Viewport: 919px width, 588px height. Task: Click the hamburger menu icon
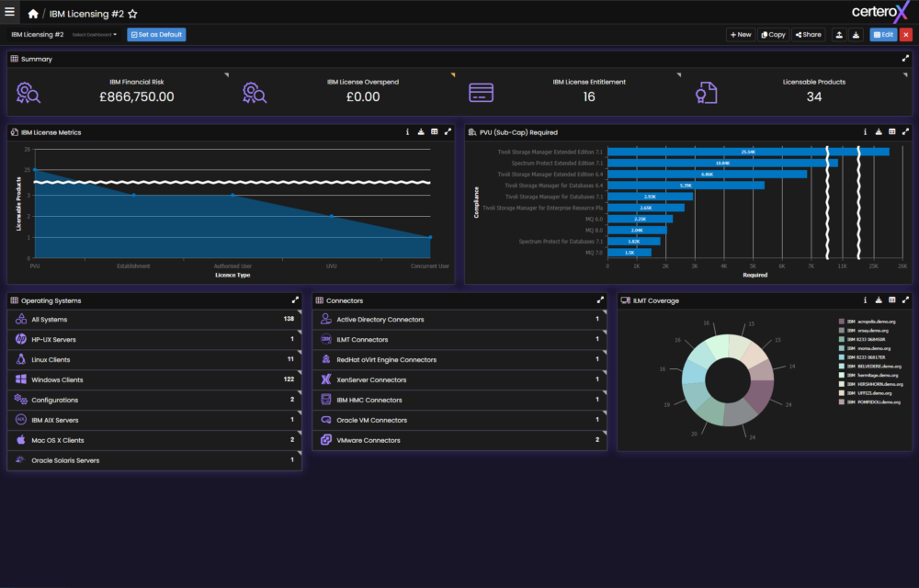pyautogui.click(x=9, y=12)
